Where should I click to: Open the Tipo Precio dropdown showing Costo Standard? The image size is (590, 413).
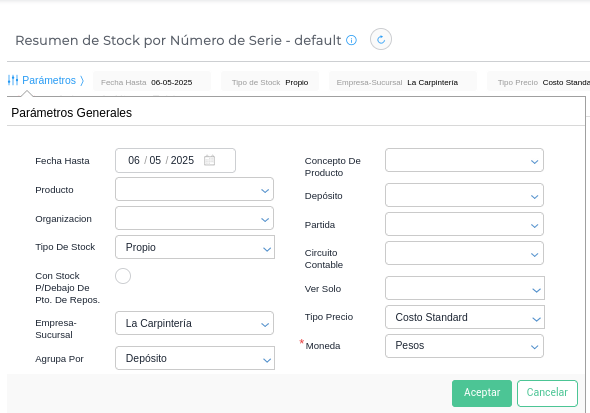tap(465, 317)
